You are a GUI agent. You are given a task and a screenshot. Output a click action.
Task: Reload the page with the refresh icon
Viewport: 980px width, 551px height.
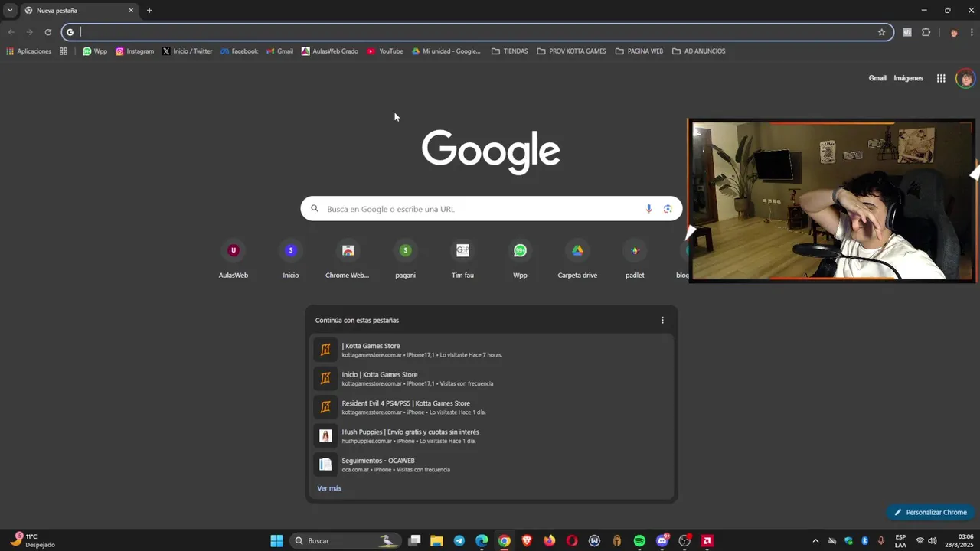click(47, 32)
